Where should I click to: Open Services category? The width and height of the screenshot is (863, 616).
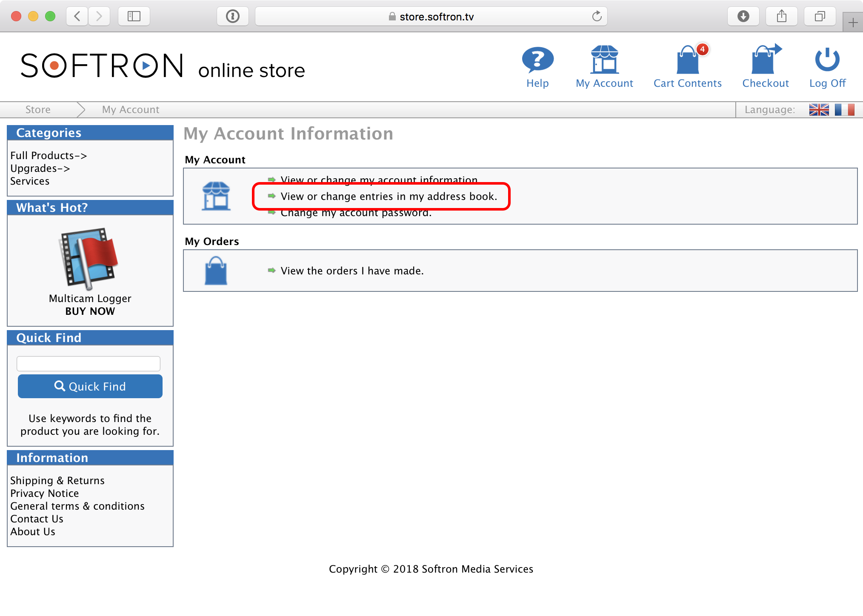(30, 181)
